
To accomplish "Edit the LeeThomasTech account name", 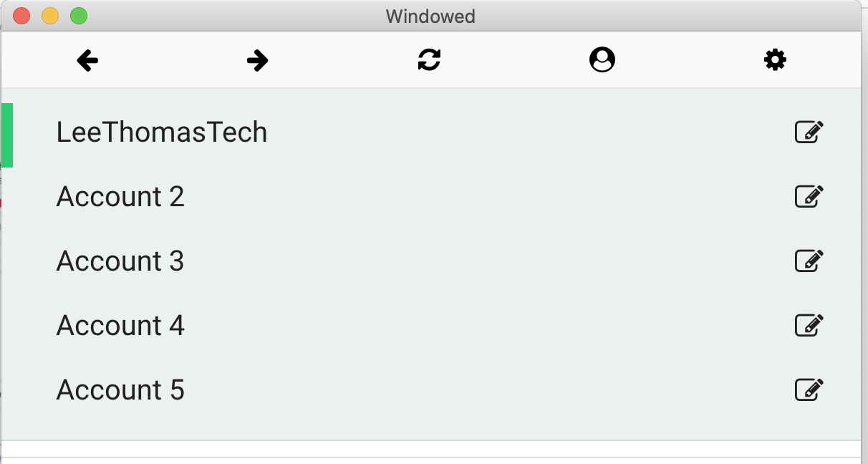I will point(809,132).
